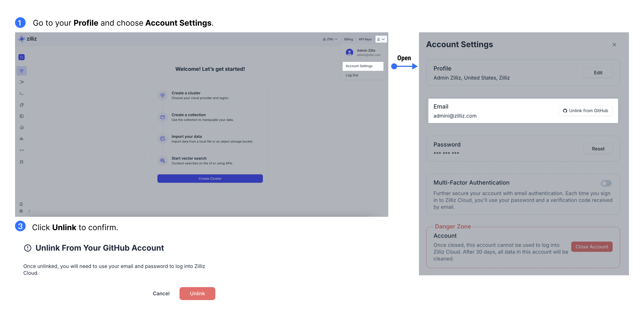The height and width of the screenshot is (321, 644).
Task: Open the API Keys page
Action: pyautogui.click(x=365, y=39)
